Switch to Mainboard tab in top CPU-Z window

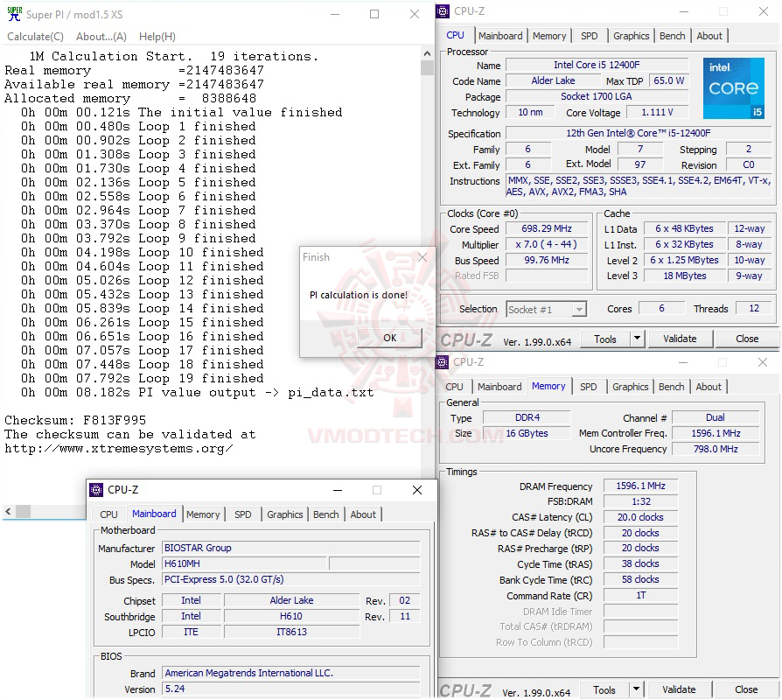(x=500, y=36)
